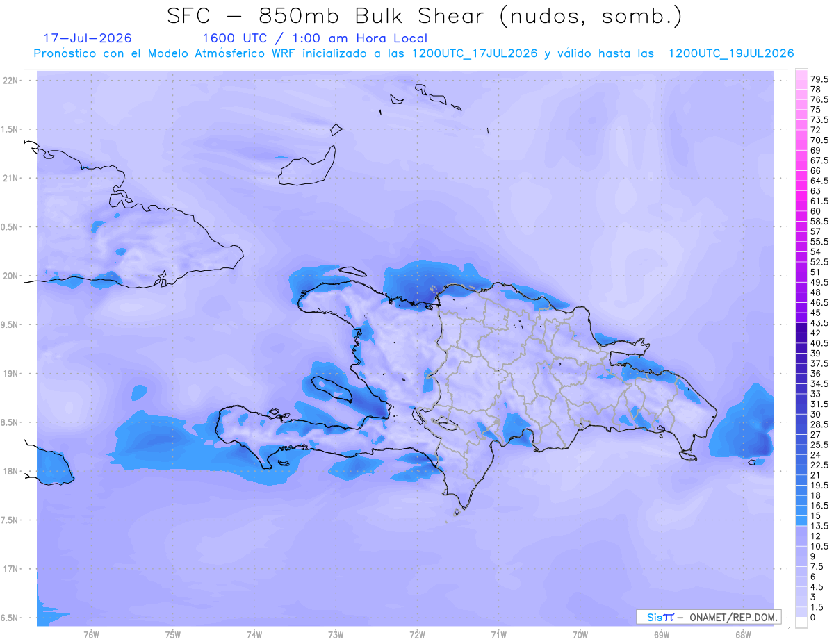Click the '21N' latitude label
The image size is (834, 644).
(11, 178)
